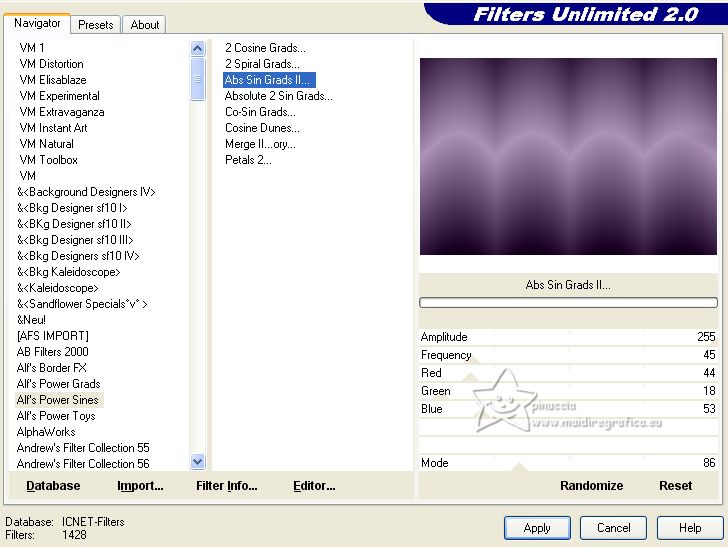Click the purple filter preview image

coord(568,156)
